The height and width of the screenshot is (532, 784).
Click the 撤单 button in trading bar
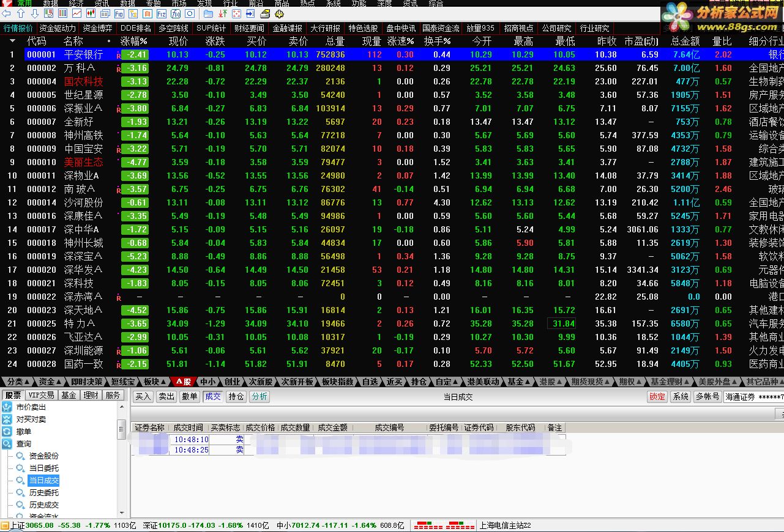point(190,396)
